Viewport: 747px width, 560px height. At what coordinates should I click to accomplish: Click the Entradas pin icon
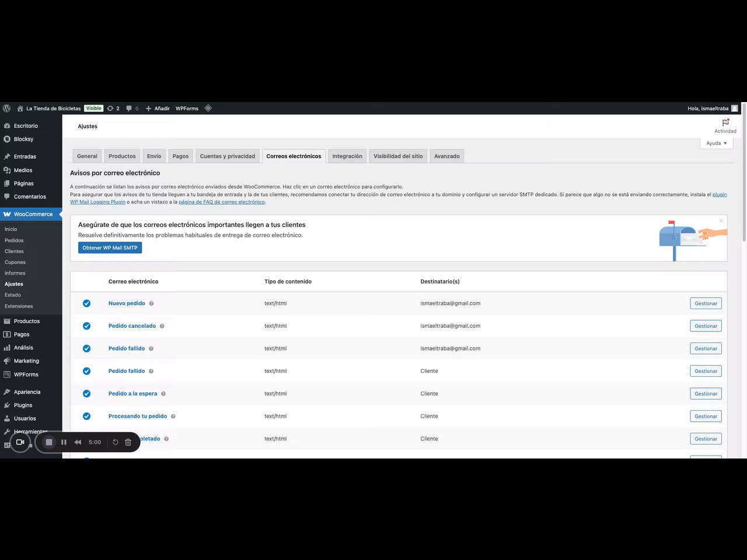(7, 156)
